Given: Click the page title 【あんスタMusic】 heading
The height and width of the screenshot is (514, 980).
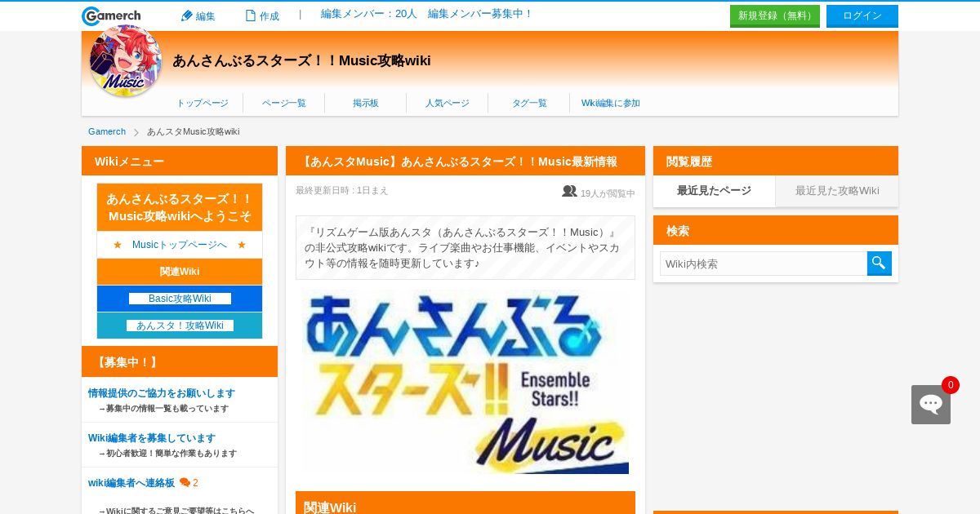Looking at the screenshot, I should click(x=465, y=161).
